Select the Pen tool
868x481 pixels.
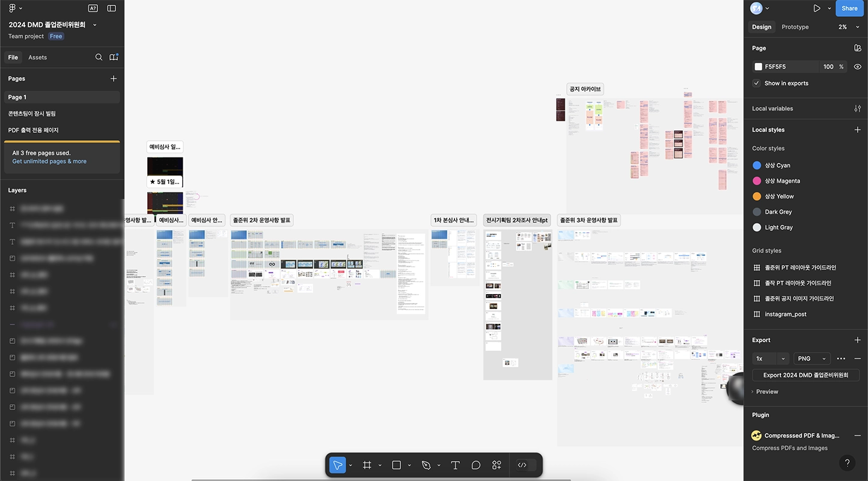coord(426,465)
